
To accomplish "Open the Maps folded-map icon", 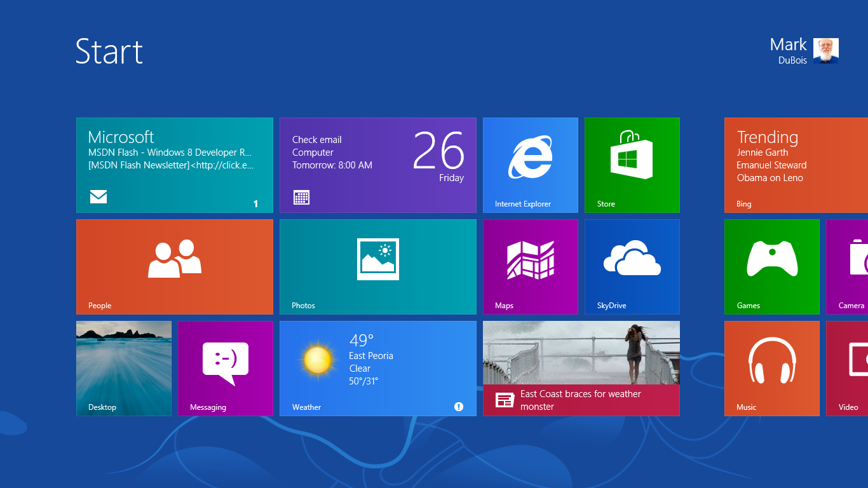I will [531, 260].
